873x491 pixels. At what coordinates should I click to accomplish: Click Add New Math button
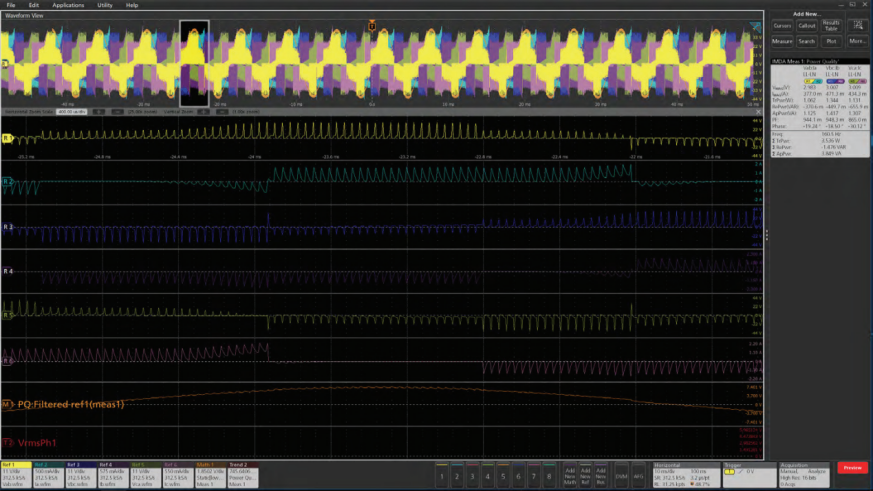570,473
